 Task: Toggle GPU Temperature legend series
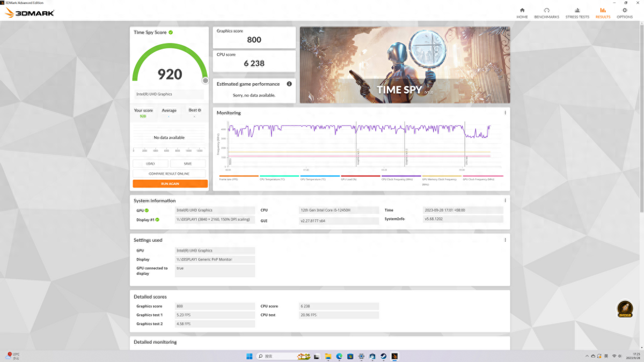click(320, 178)
